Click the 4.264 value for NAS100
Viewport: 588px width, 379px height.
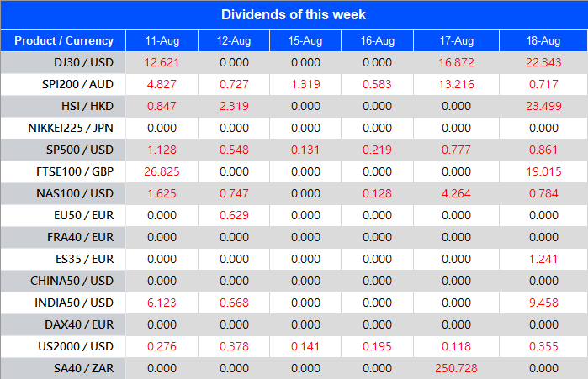pyautogui.click(x=458, y=193)
